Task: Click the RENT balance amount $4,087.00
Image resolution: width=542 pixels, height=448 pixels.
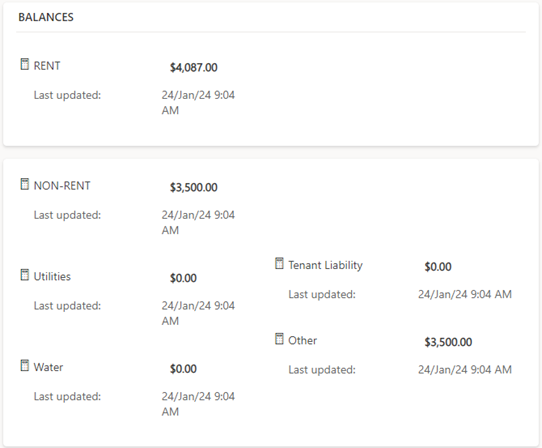Action: (x=194, y=67)
